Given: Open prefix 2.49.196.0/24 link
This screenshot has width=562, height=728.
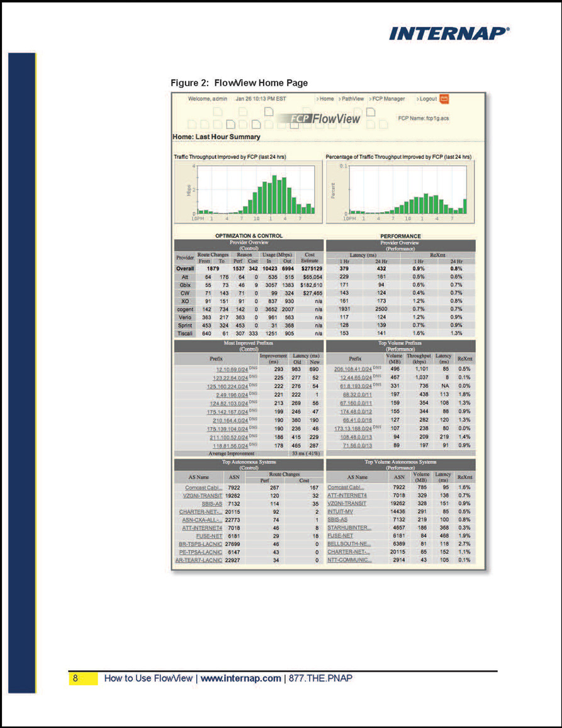Looking at the screenshot, I should point(232,395).
